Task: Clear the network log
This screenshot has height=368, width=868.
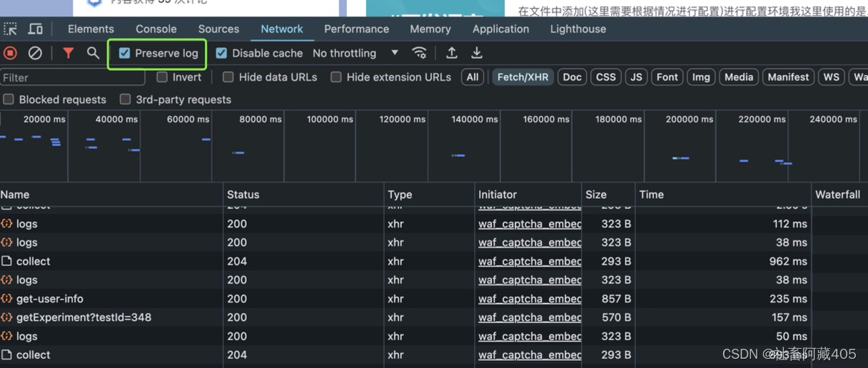Action: (x=35, y=53)
